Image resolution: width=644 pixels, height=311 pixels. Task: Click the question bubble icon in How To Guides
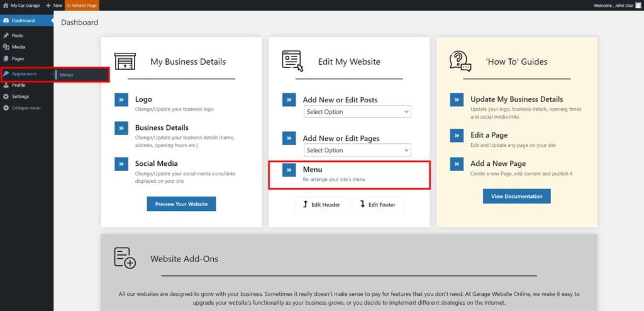(x=460, y=61)
